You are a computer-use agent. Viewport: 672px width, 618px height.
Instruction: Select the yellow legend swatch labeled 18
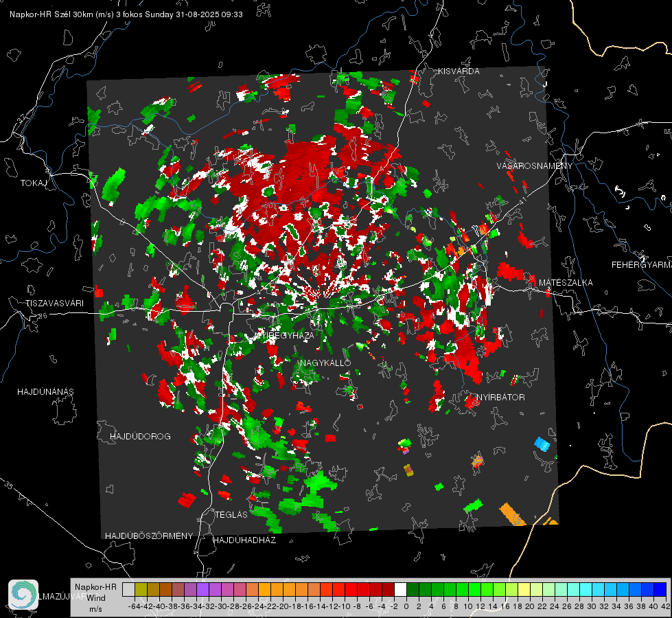524,589
